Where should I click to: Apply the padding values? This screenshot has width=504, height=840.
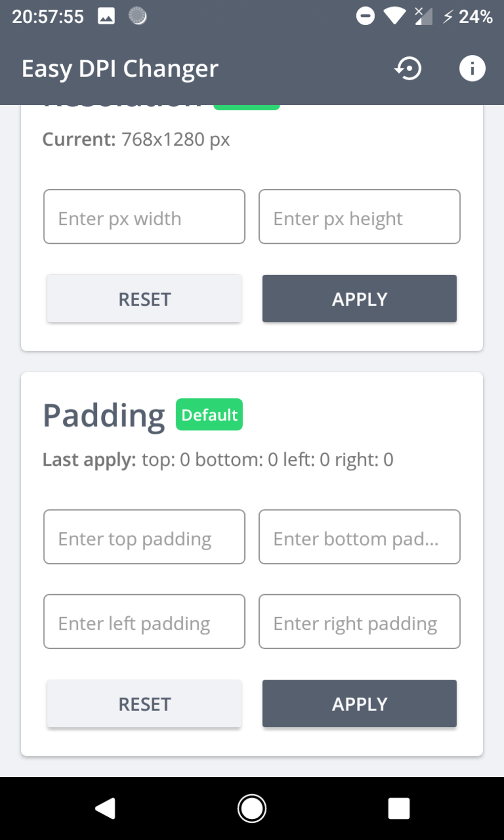[x=359, y=704]
